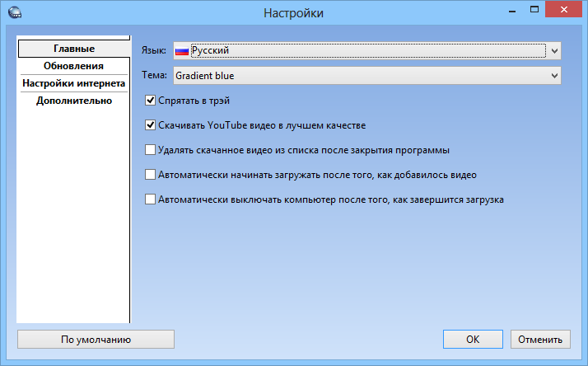The height and width of the screenshot is (366, 588).
Task: Enable Автоматически начинать загружать checkbox
Action: (x=150, y=175)
